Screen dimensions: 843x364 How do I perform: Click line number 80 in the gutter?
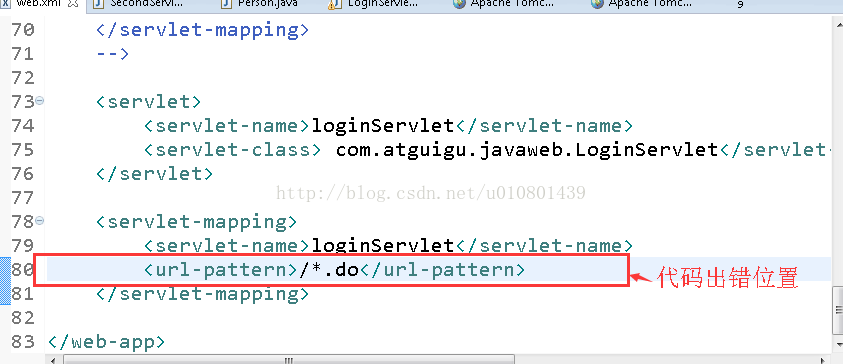click(x=23, y=269)
